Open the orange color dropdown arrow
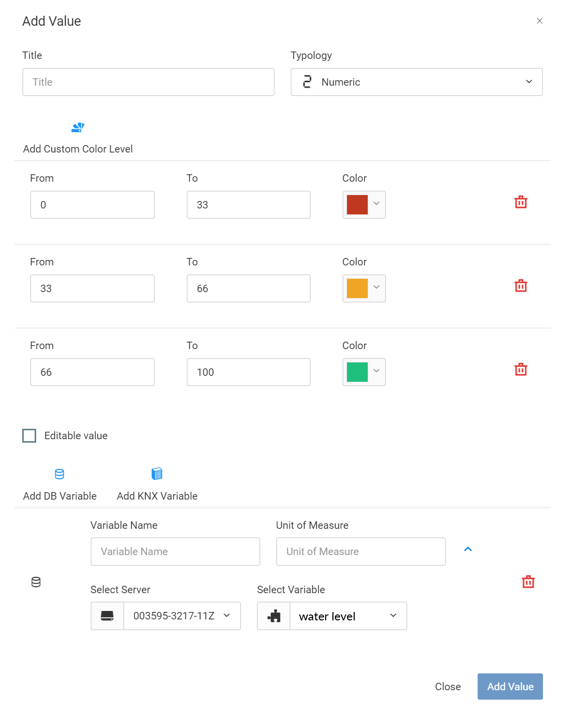 point(376,288)
